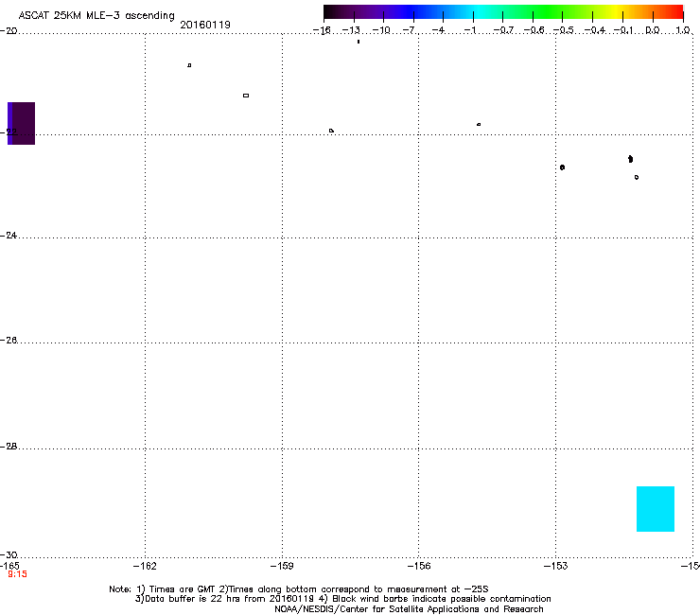This screenshot has width=700, height=615.
Task: Click the latitude label -28
Action: [9, 447]
